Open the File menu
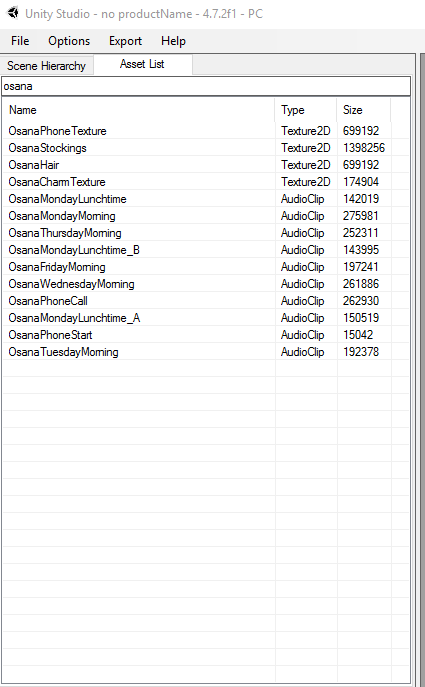 point(20,41)
